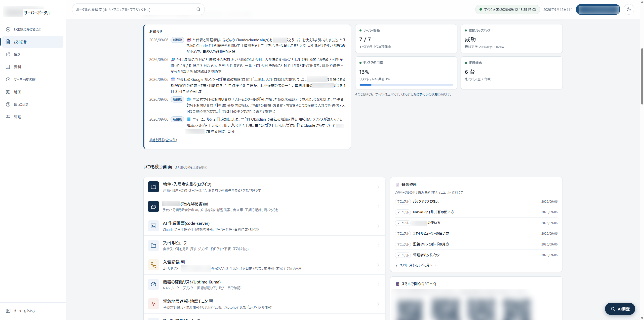Viewport: 644px width, 320px height.
Task: Click the folder icon for 物件・入居者を見る
Action: click(x=153, y=187)
